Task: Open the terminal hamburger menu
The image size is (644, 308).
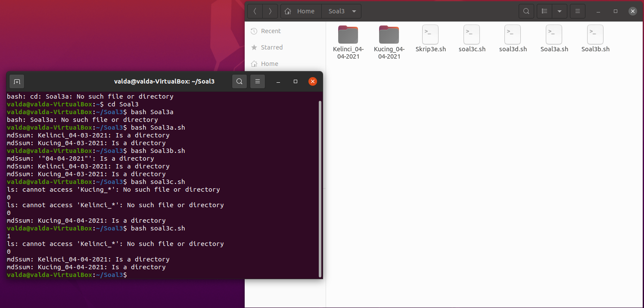Action: tap(258, 81)
